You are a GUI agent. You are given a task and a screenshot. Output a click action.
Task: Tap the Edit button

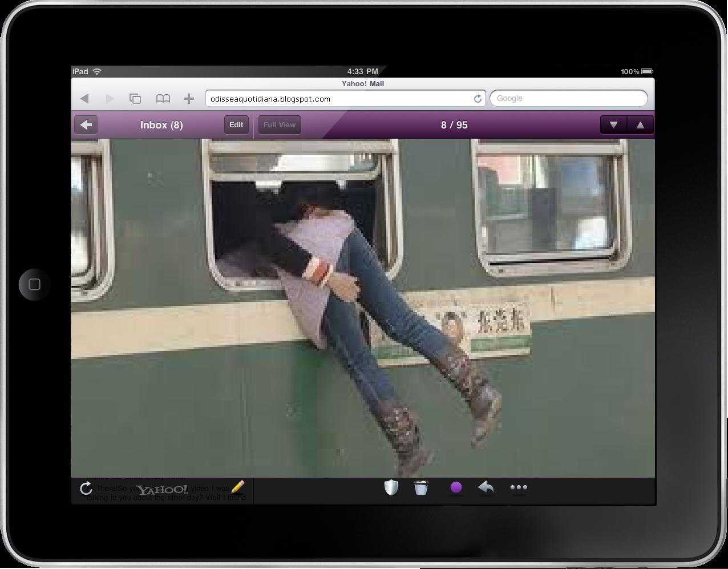coord(236,124)
